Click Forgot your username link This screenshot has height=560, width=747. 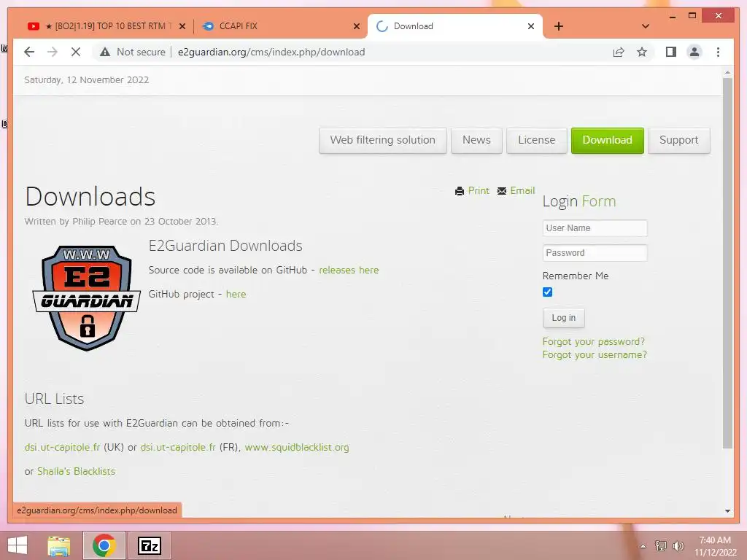coord(595,355)
